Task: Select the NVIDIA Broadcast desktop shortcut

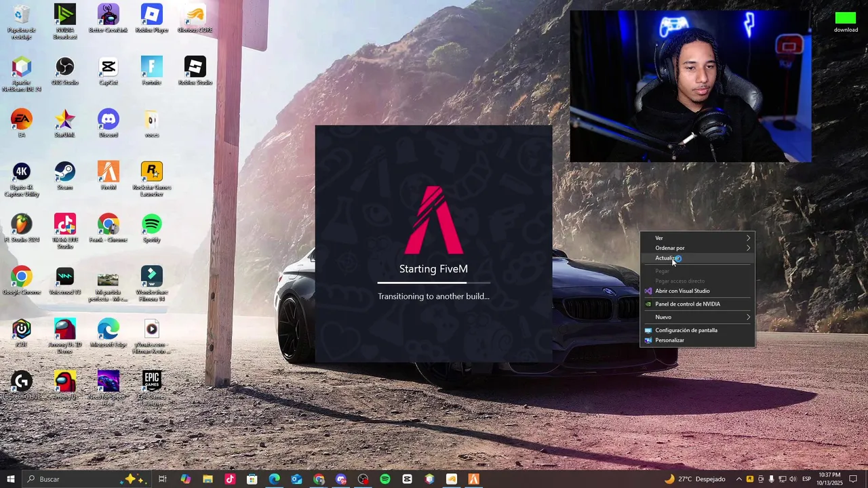Action: 65,22
